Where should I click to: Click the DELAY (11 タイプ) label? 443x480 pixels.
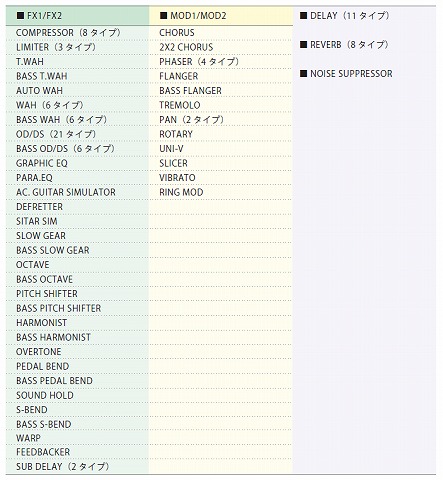tap(350, 16)
